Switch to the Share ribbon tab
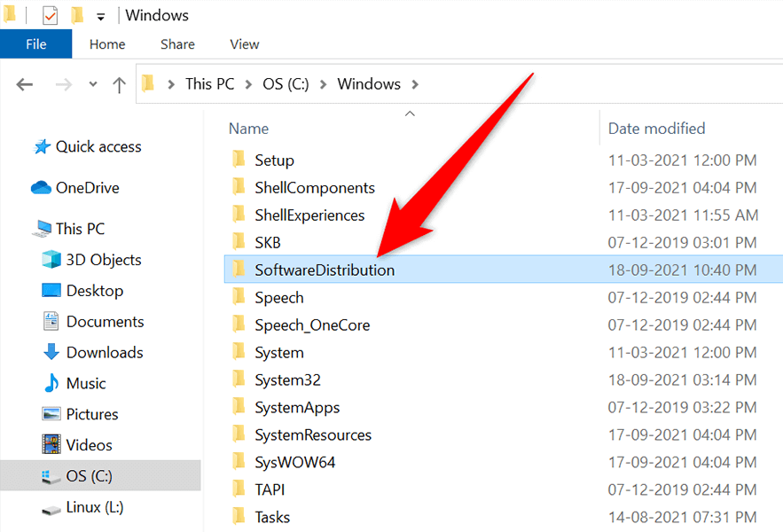Image resolution: width=783 pixels, height=532 pixels. click(177, 44)
